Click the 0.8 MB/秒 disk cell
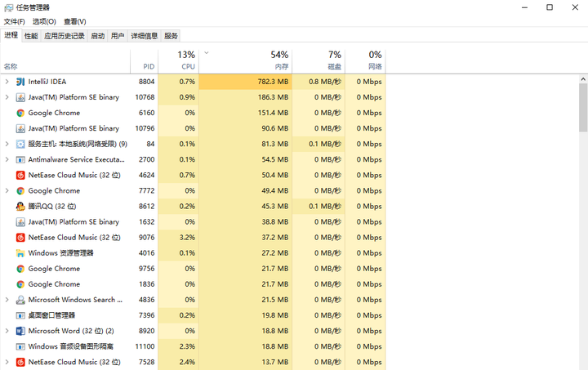 click(x=318, y=82)
